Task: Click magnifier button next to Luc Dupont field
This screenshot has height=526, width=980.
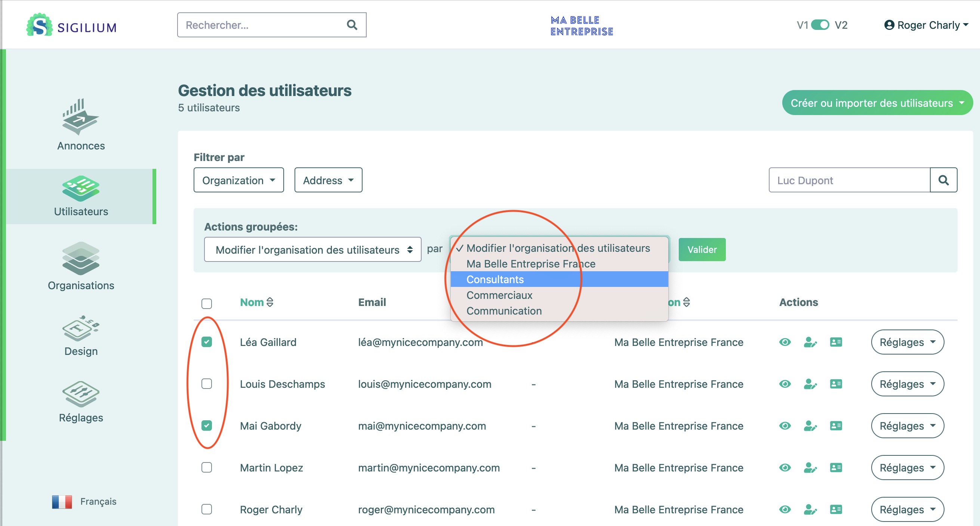Action: click(x=943, y=180)
